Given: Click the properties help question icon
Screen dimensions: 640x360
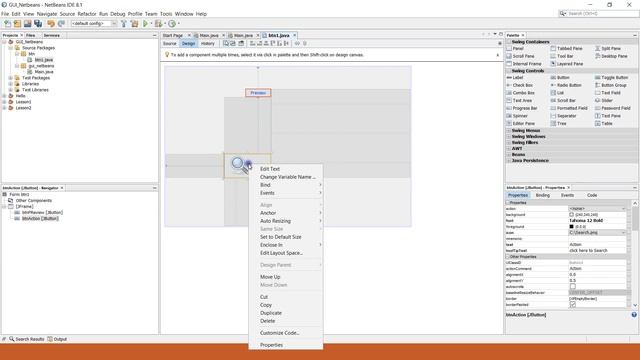Looking at the screenshot, I should point(634,315).
